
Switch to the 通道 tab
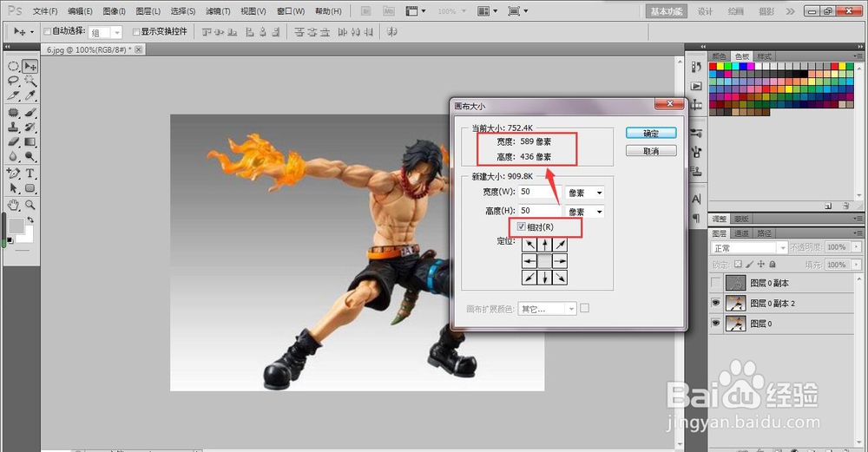(742, 233)
